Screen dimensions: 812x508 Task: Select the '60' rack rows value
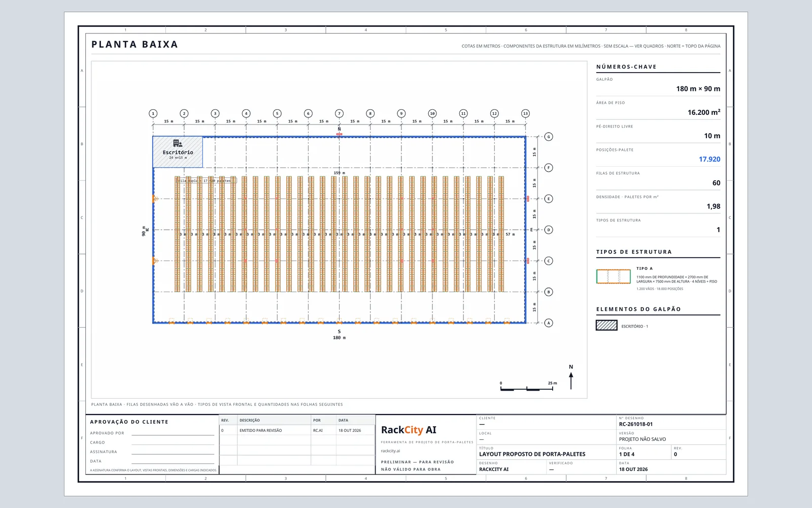[x=716, y=183]
